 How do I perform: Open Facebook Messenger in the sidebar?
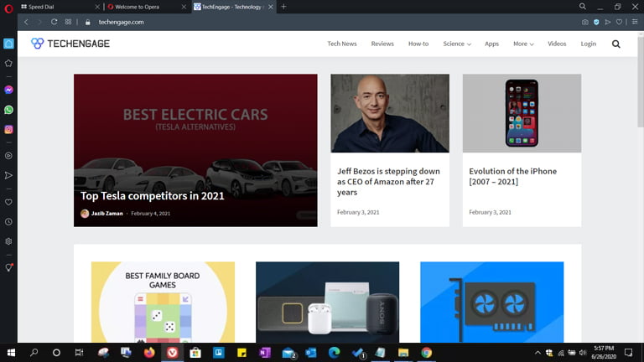pyautogui.click(x=8, y=90)
